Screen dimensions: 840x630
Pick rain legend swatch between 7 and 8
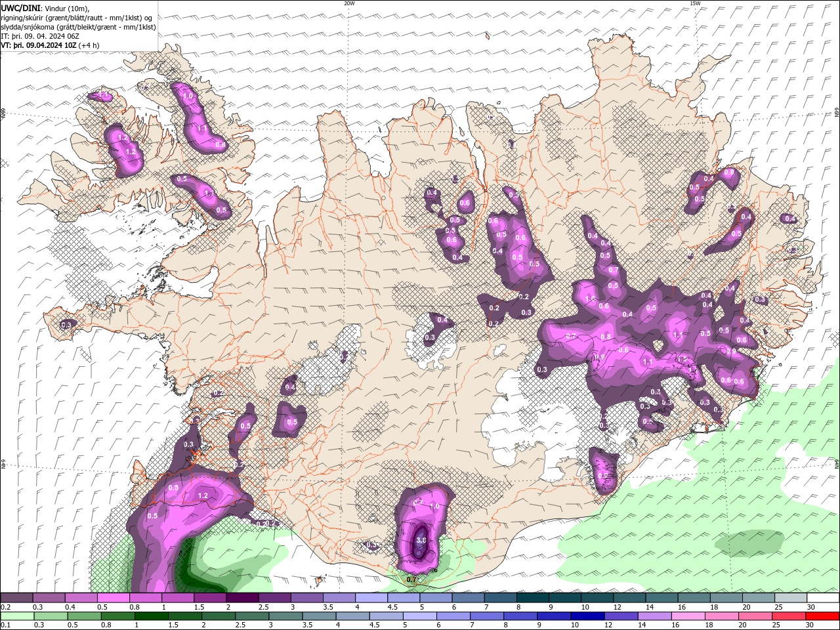487,616
